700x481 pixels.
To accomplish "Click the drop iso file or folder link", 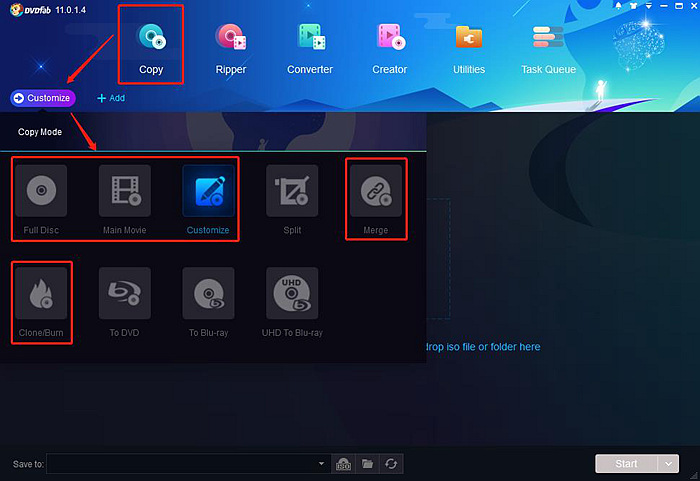I will pos(483,347).
